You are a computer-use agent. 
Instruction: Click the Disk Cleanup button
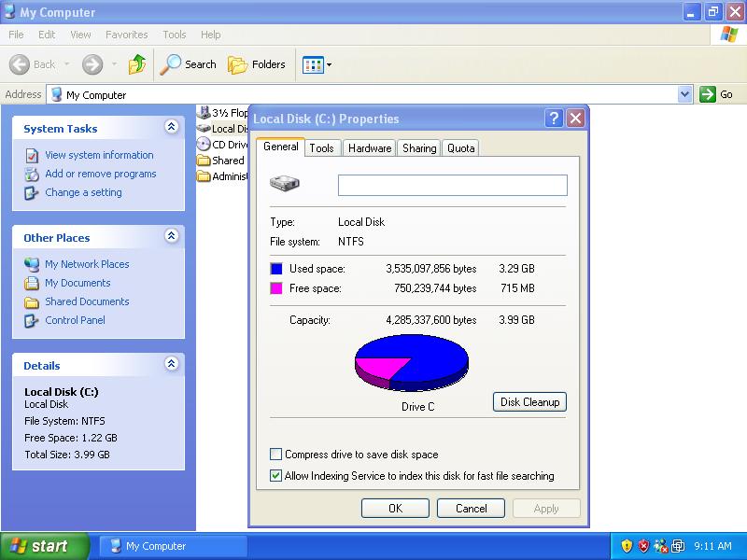(x=529, y=402)
